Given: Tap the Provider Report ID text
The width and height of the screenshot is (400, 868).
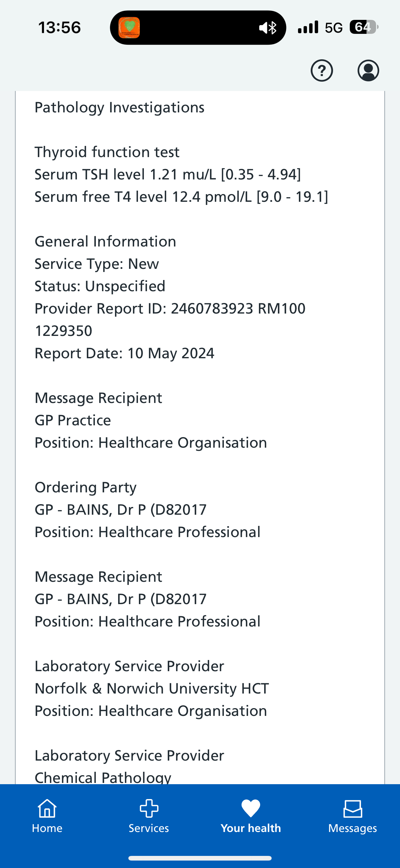Looking at the screenshot, I should tap(170, 309).
